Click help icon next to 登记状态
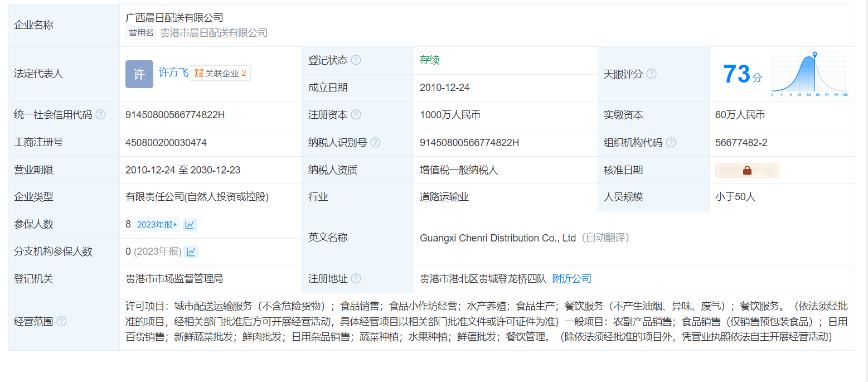Image resolution: width=868 pixels, height=382 pixels. (x=356, y=60)
